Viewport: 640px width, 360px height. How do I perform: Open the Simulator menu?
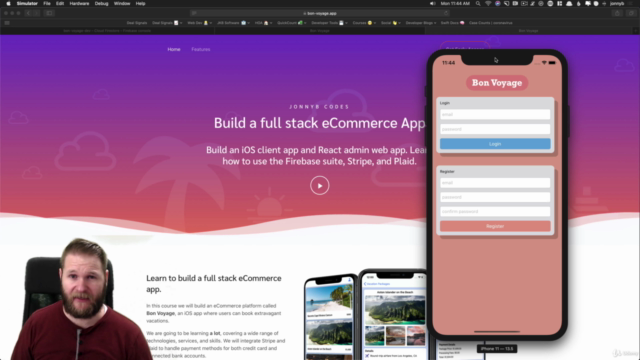click(x=27, y=3)
